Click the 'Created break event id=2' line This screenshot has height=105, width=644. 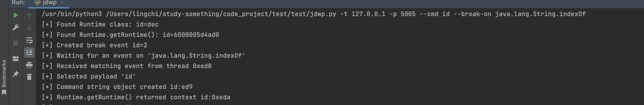click(102, 45)
